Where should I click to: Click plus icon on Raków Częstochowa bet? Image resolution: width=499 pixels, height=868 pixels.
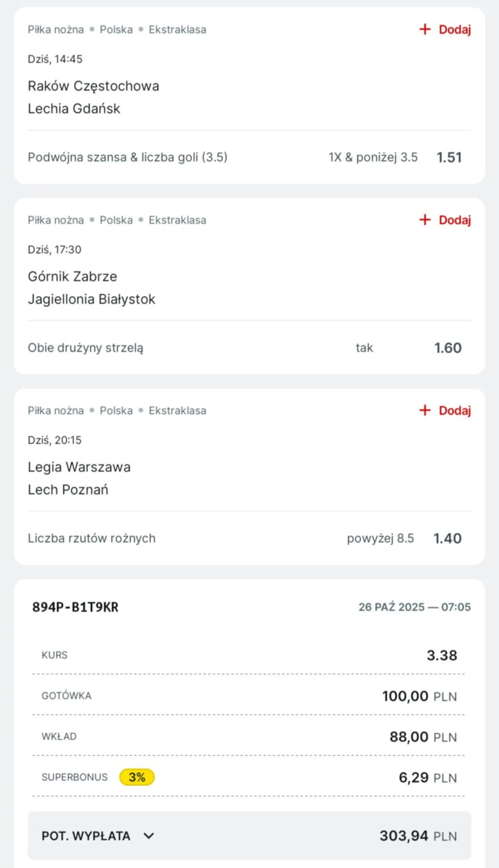tap(425, 30)
